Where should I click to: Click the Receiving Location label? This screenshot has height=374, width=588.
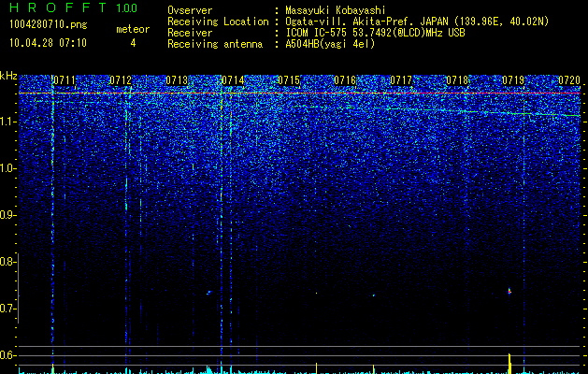click(218, 22)
